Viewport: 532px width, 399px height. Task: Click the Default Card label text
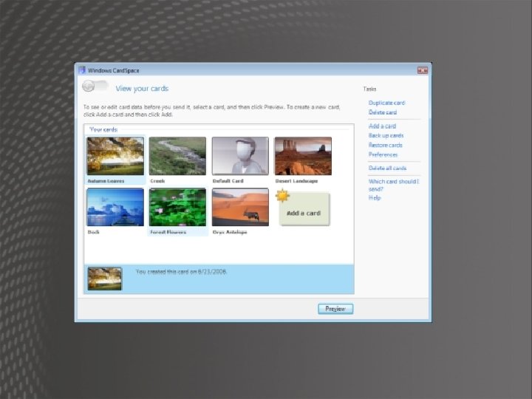pyautogui.click(x=228, y=181)
